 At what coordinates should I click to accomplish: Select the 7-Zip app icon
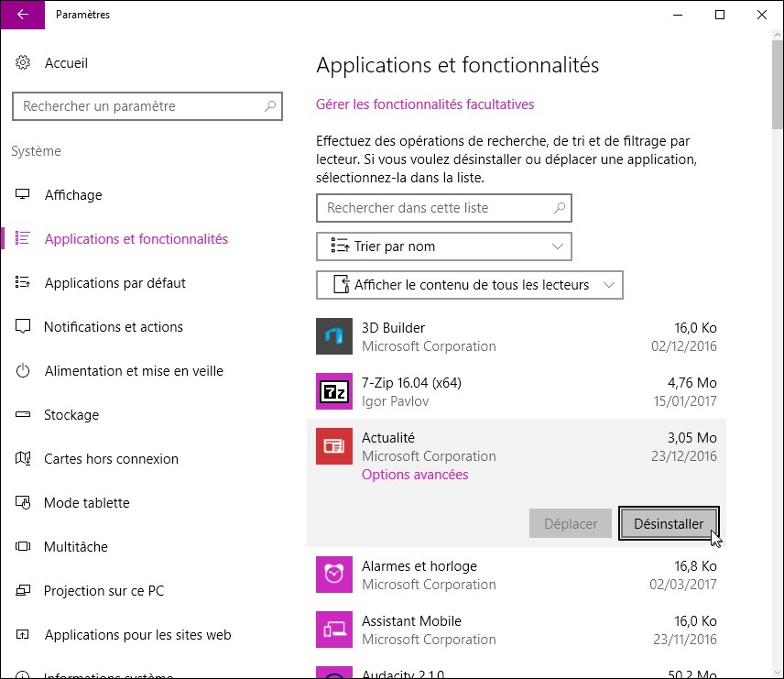tap(334, 391)
